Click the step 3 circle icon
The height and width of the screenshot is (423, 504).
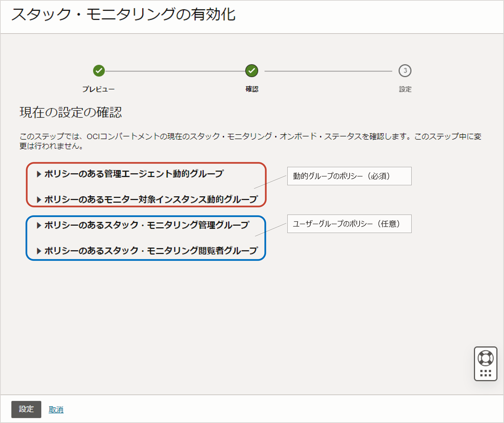coord(405,71)
